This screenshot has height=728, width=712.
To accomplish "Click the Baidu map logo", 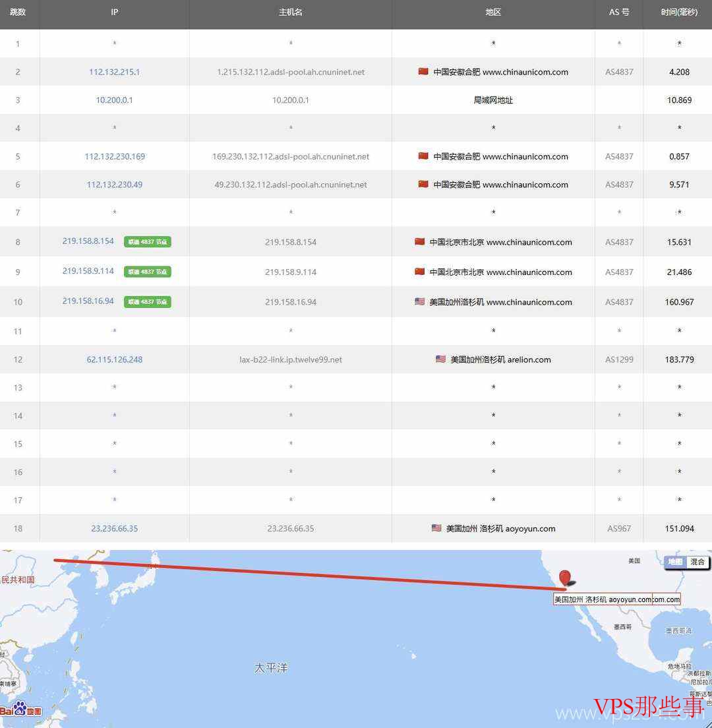I will click(x=21, y=709).
